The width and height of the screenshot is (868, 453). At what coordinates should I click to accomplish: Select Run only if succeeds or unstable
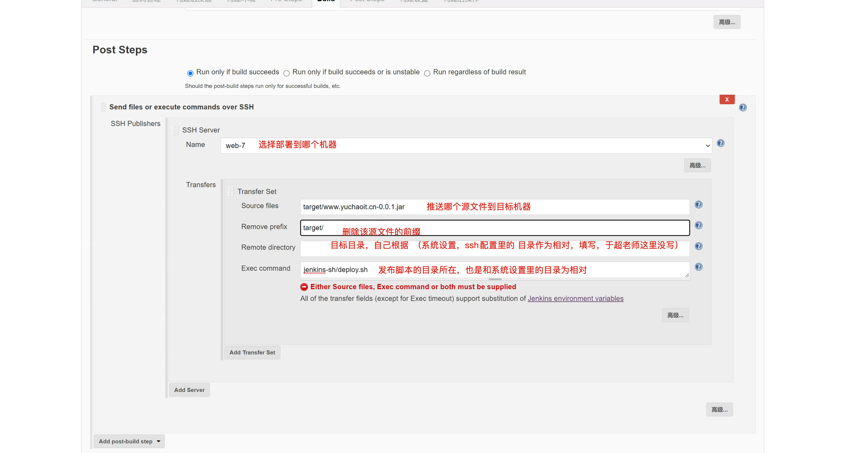[286, 73]
